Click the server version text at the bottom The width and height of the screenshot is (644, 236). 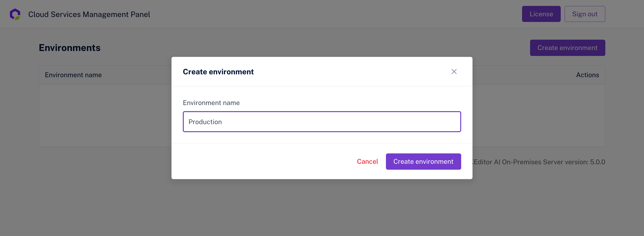(538, 162)
